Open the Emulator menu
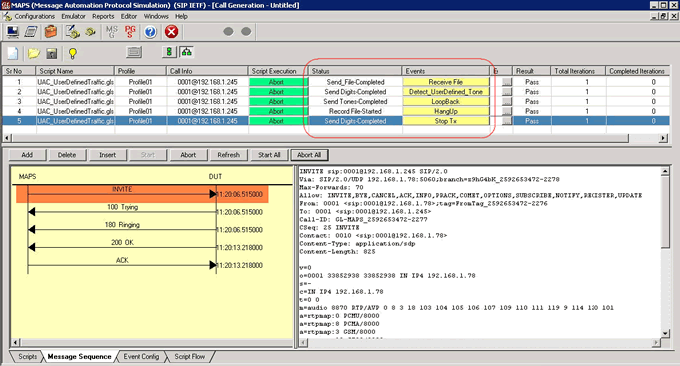 73,16
